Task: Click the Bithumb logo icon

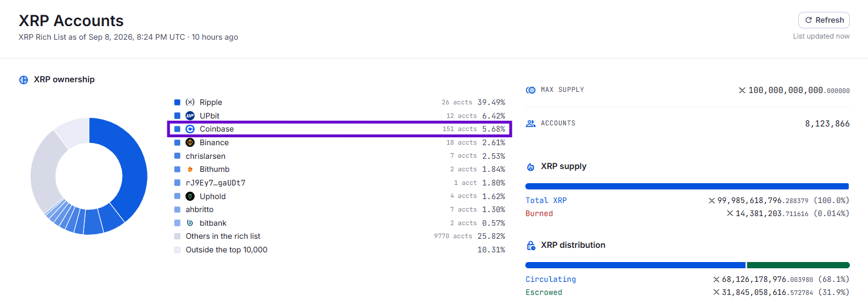Action: point(190,169)
